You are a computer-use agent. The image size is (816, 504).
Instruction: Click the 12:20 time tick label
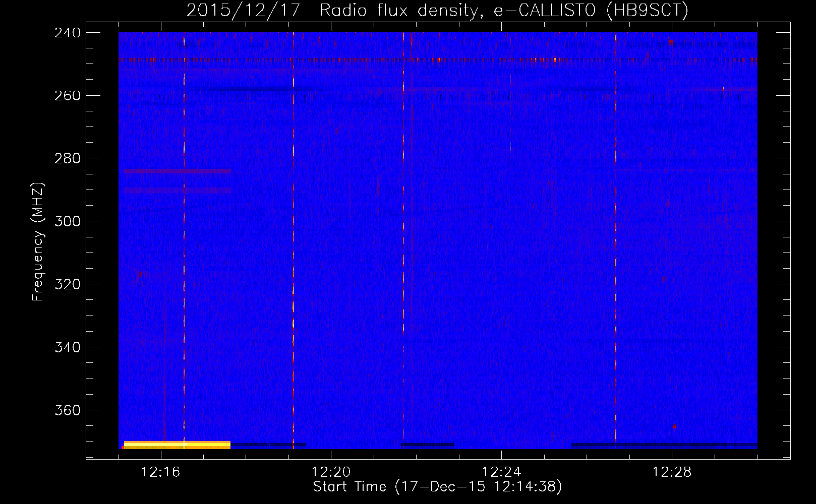(331, 472)
